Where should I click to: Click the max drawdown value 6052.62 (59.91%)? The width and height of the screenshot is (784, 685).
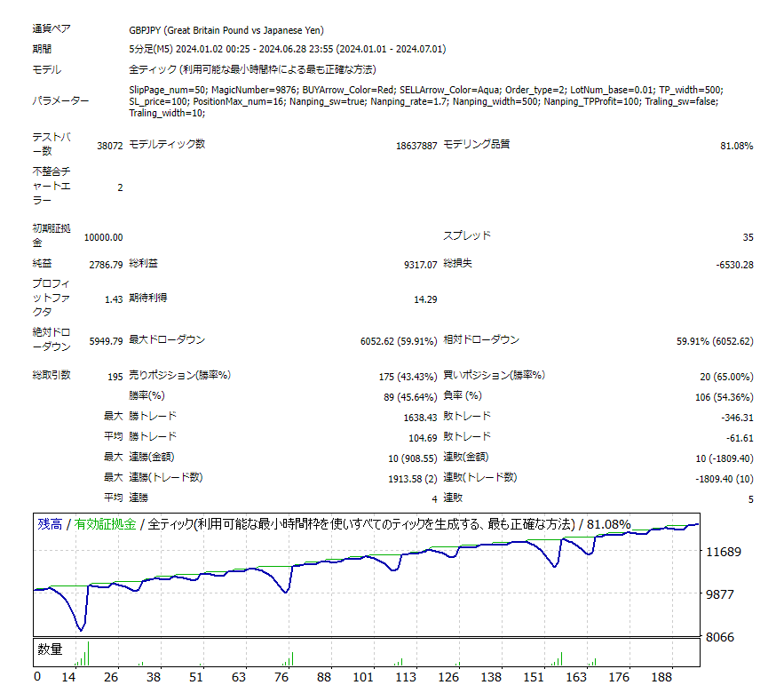point(398,341)
